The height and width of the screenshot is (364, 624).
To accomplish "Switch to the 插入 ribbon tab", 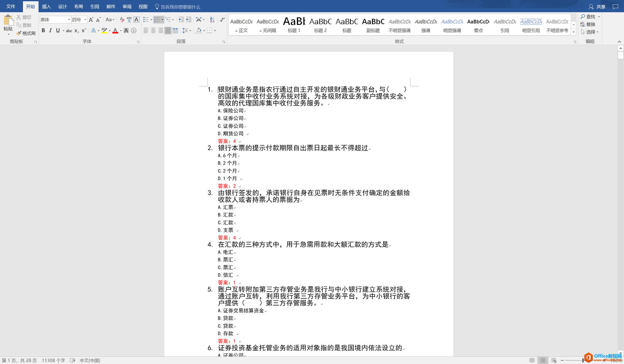I will click(46, 6).
